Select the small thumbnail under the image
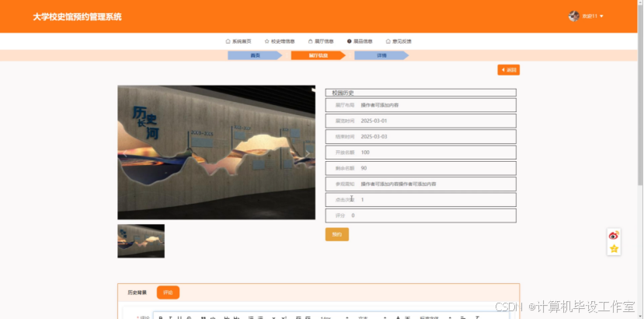Screen dimensions: 644x319 141,241
